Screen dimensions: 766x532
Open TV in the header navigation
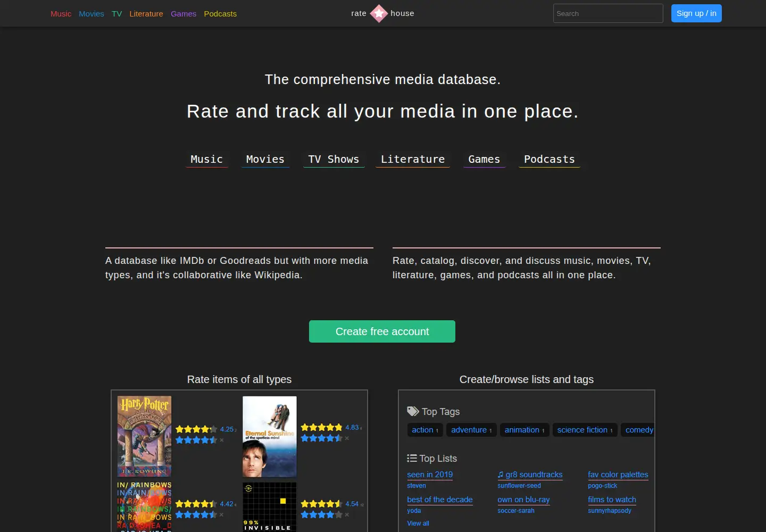(x=117, y=14)
